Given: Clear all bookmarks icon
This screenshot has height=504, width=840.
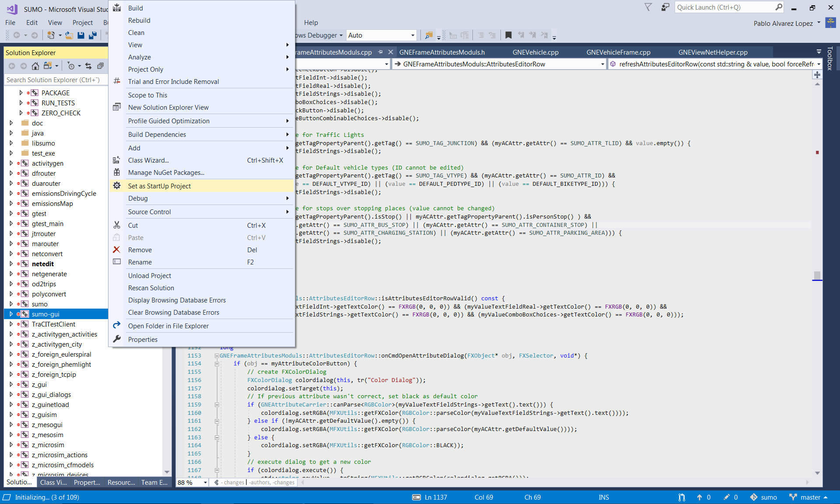Looking at the screenshot, I should pyautogui.click(x=544, y=35).
